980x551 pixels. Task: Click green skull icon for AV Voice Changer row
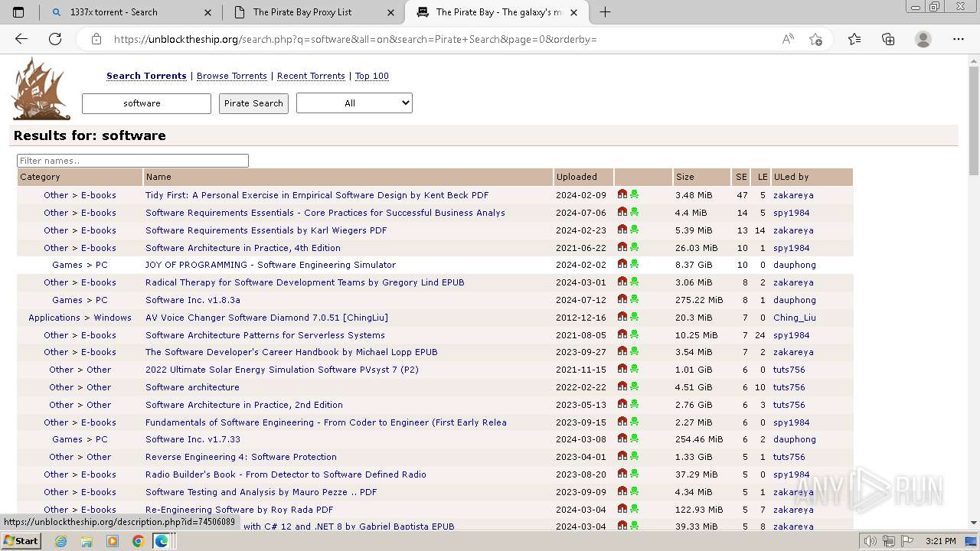click(x=634, y=317)
